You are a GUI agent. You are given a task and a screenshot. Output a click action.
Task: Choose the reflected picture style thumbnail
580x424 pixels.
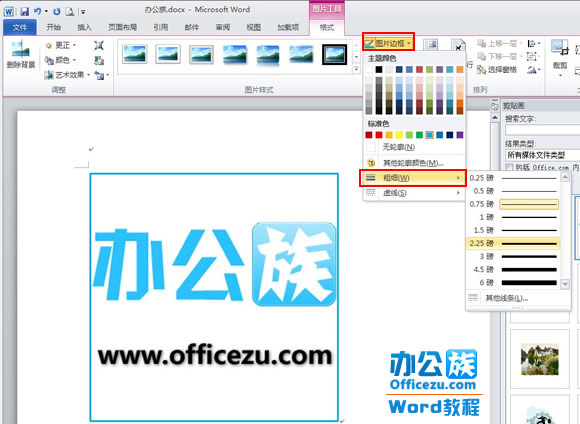(x=268, y=55)
